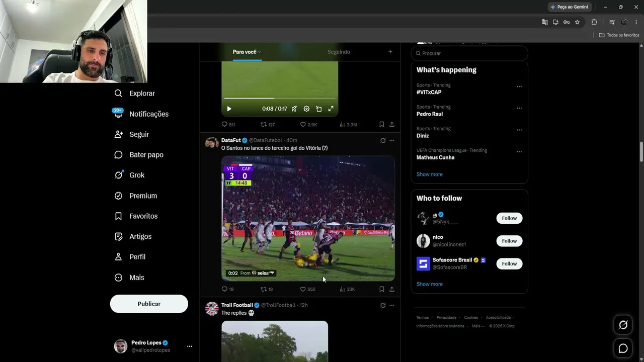Go to the Perfil page

point(130,257)
